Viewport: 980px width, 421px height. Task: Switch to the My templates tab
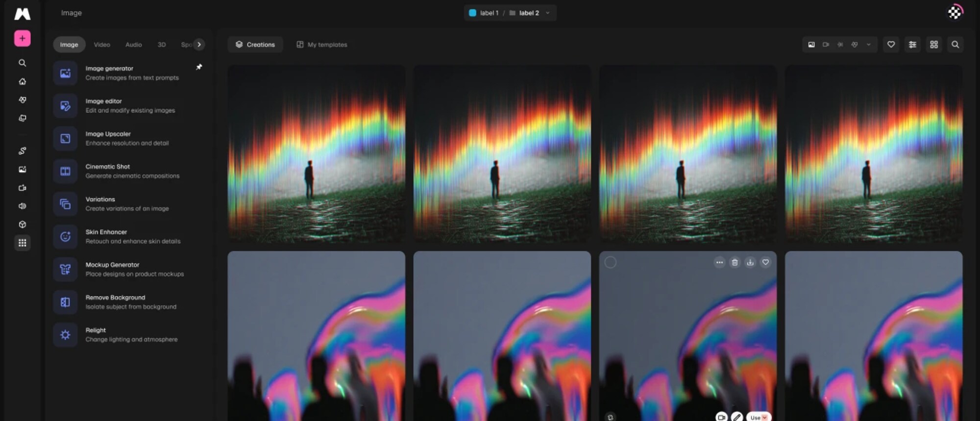pos(322,45)
